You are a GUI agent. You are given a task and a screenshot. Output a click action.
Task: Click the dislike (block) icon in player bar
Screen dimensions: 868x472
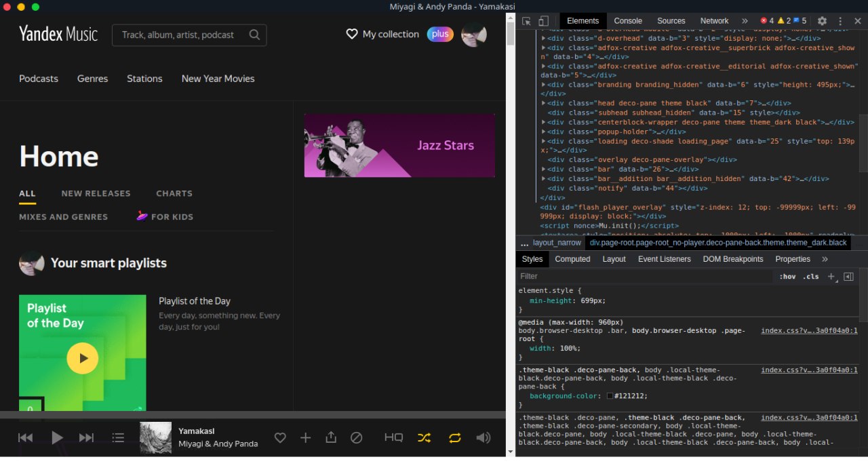coord(356,438)
